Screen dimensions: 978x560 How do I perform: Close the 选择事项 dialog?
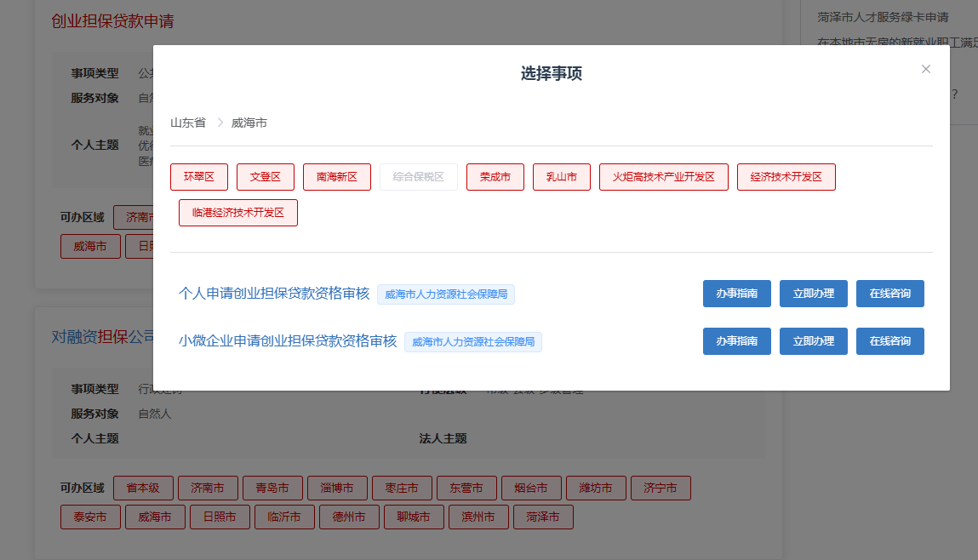click(925, 69)
